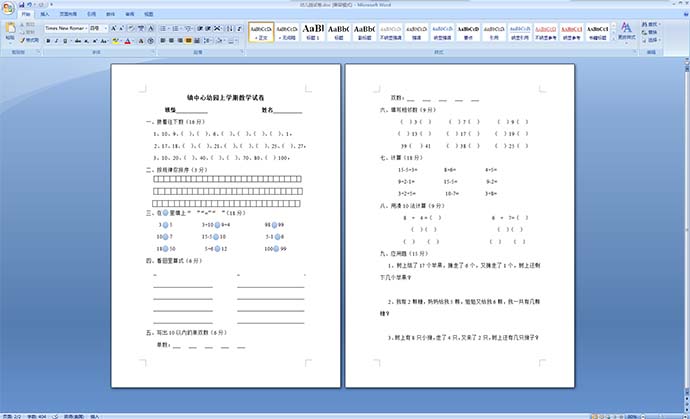Switch to the Insert ribbon tab
This screenshot has height=419, width=690.
(x=45, y=14)
